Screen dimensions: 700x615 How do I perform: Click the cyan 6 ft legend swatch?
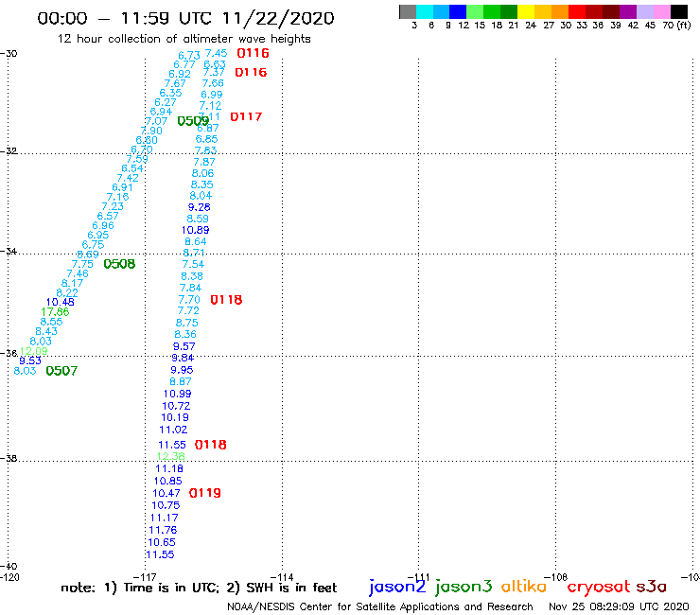pos(425,11)
